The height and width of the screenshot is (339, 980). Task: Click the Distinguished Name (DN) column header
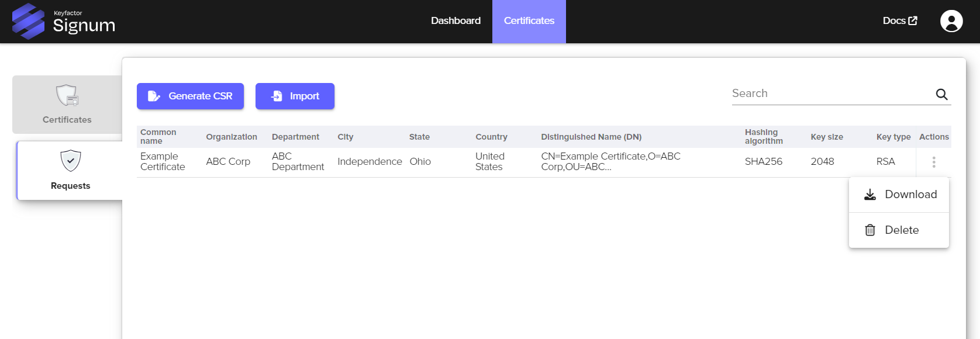[x=591, y=137]
